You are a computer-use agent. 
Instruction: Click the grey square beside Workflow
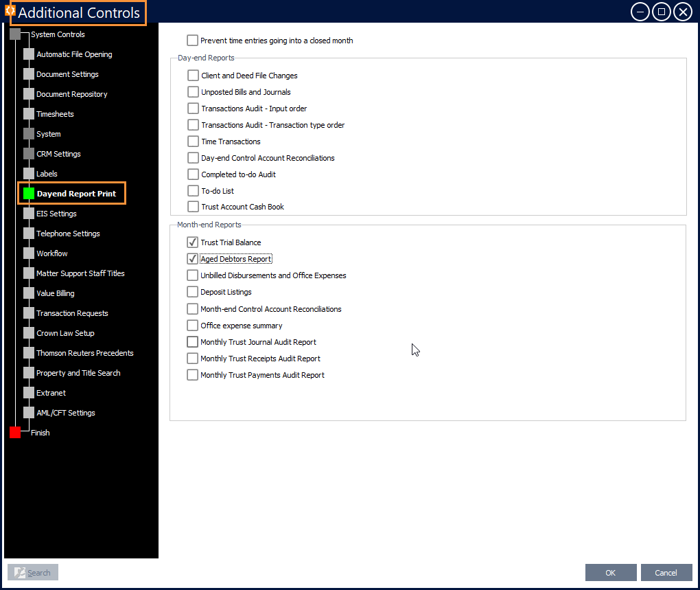(x=29, y=253)
